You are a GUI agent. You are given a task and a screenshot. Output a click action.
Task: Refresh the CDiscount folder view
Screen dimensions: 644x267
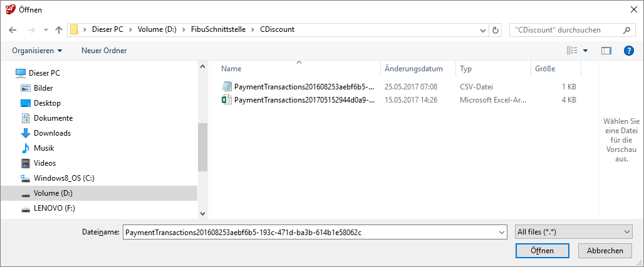(x=496, y=29)
